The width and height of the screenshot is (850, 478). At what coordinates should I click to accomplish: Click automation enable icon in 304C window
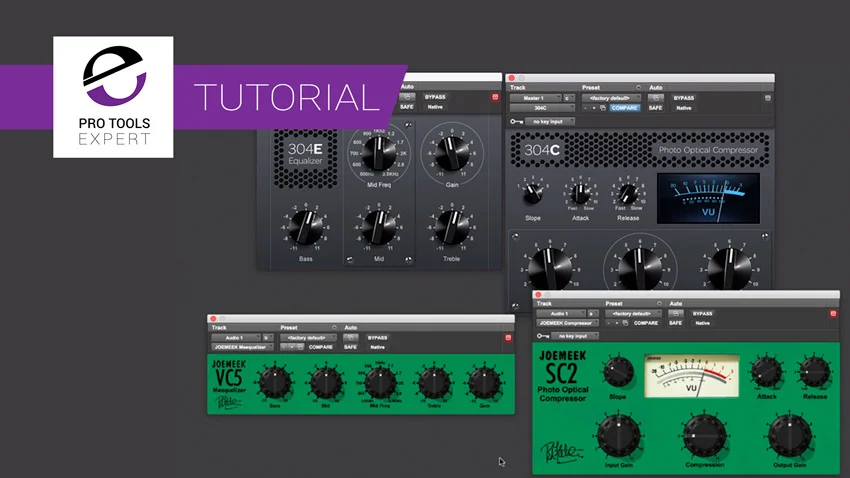coord(655,98)
